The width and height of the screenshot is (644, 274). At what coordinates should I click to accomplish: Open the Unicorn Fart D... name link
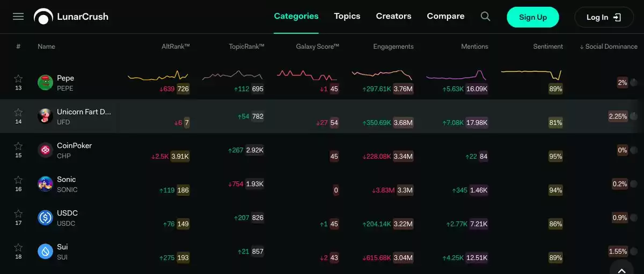tap(84, 112)
